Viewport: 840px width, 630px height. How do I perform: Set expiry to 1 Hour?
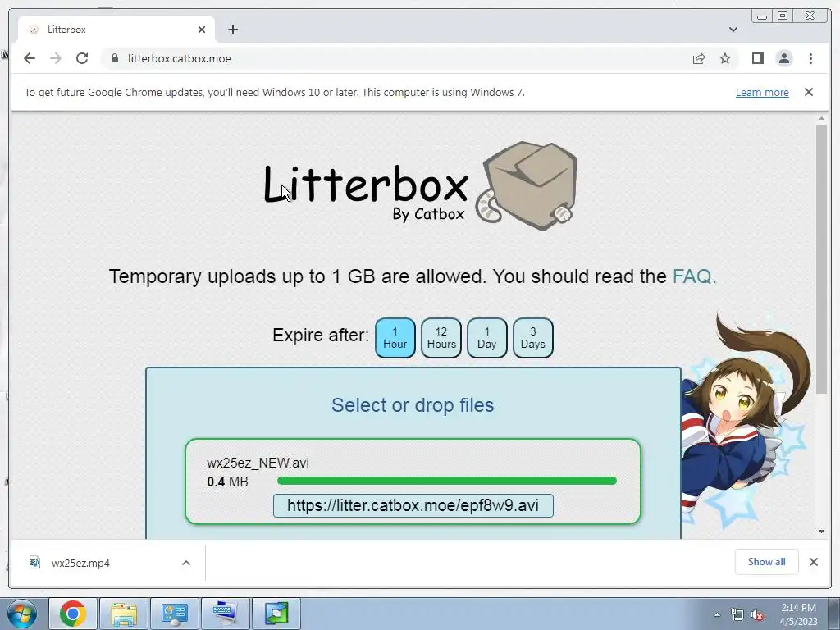click(x=395, y=338)
